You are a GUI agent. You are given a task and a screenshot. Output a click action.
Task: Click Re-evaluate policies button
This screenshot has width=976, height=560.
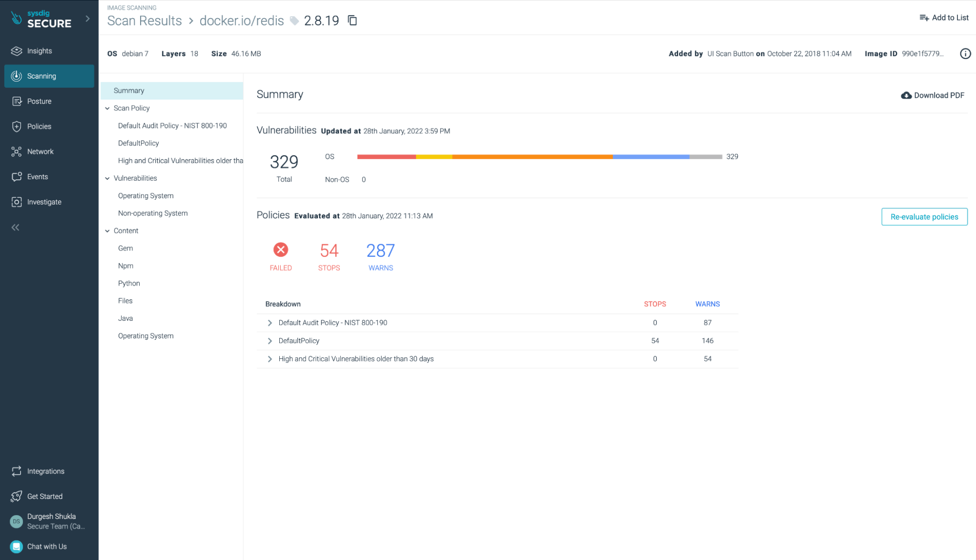tap(924, 217)
